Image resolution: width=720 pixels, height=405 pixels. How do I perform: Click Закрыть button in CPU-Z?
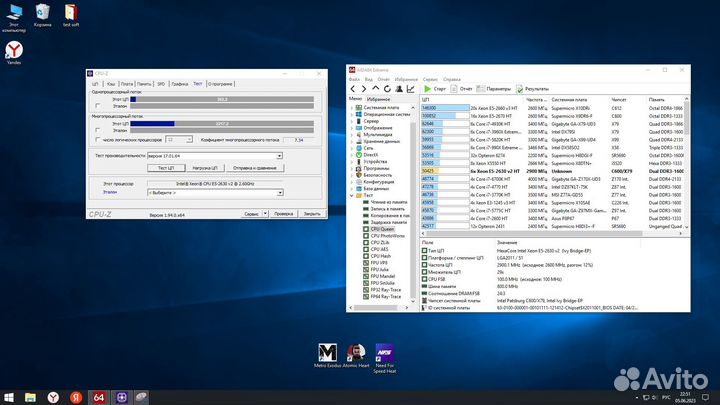(312, 214)
